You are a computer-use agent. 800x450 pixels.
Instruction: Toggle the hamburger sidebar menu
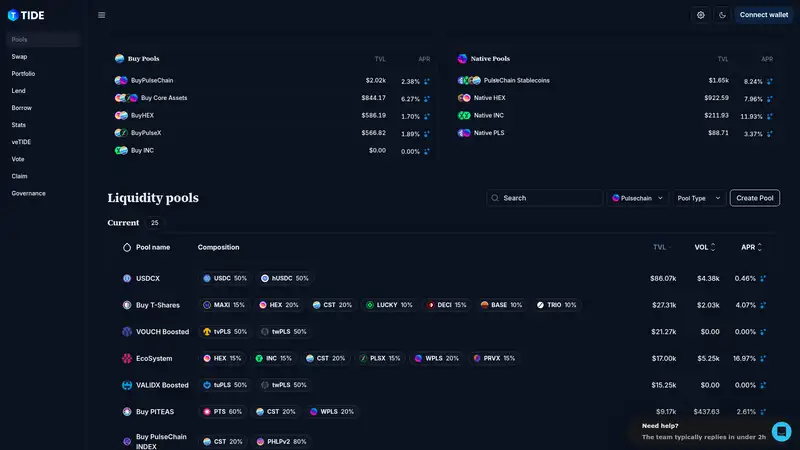[102, 15]
